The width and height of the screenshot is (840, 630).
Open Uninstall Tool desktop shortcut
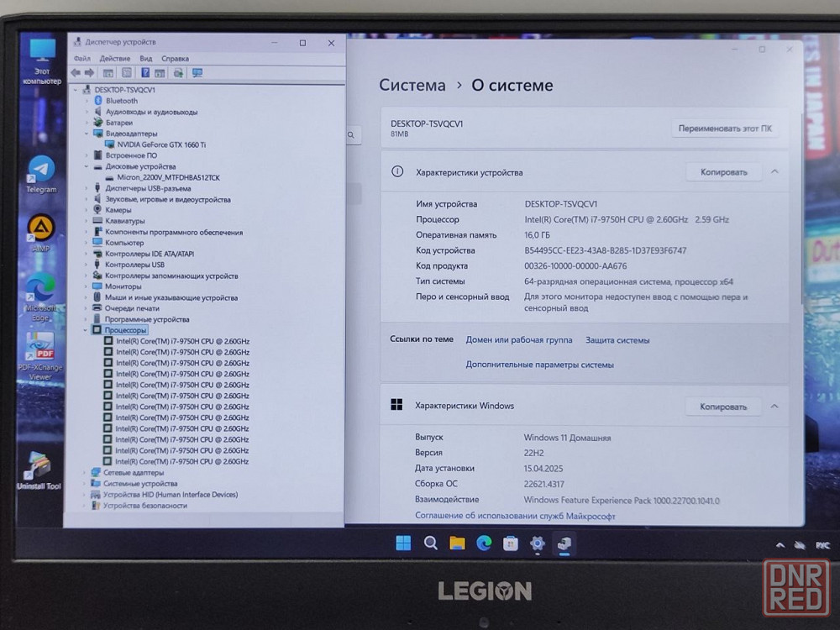39,470
